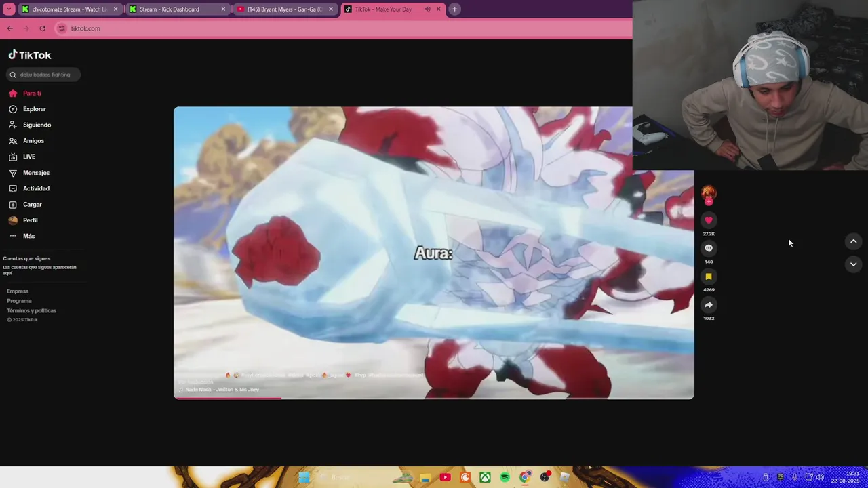Screen dimensions: 868x488
Task: Click the Perfil avatar icon
Action: tap(13, 220)
